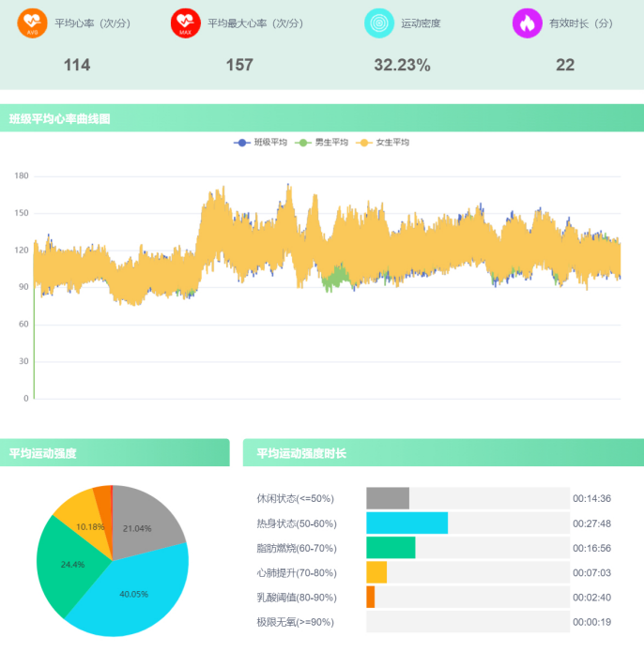
Task: Click the orange 乳酸阈值 duration bar
Action: tap(370, 597)
